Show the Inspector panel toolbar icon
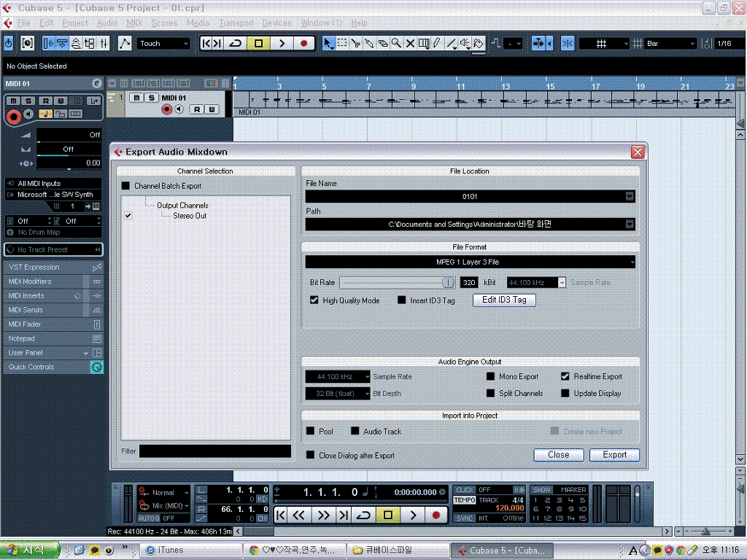 pyautogui.click(x=49, y=43)
